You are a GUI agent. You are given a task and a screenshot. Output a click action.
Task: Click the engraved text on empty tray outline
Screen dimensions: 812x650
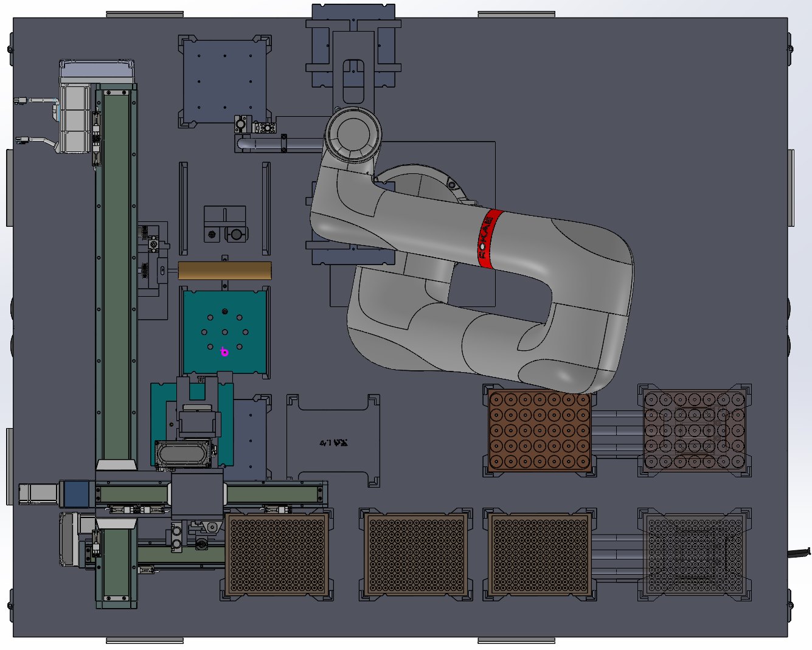pos(333,443)
